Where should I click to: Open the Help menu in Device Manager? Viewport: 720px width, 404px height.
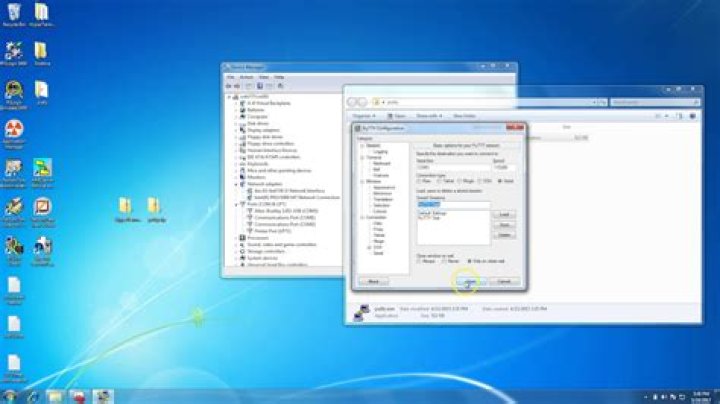[279, 77]
